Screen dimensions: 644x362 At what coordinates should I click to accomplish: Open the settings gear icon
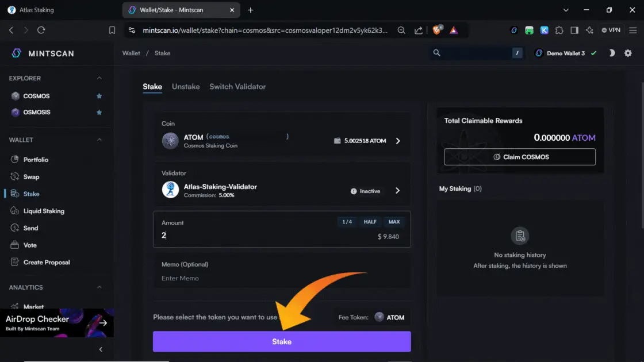point(628,53)
